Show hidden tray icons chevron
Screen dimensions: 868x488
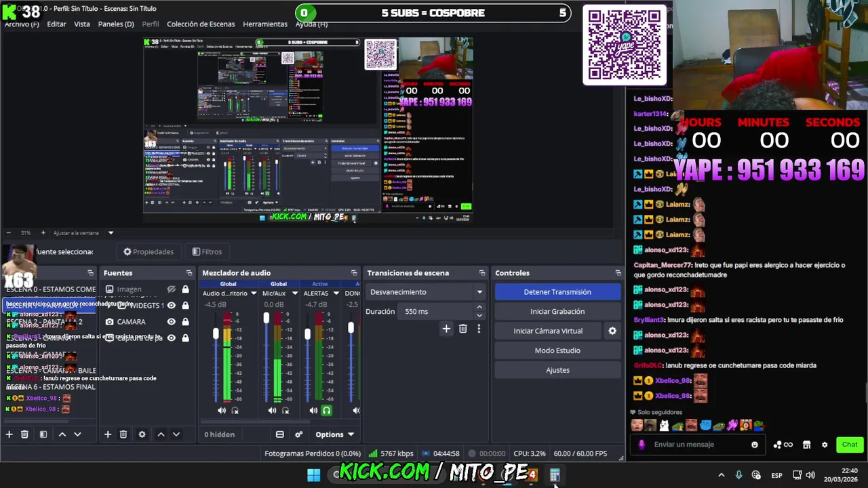(x=721, y=475)
